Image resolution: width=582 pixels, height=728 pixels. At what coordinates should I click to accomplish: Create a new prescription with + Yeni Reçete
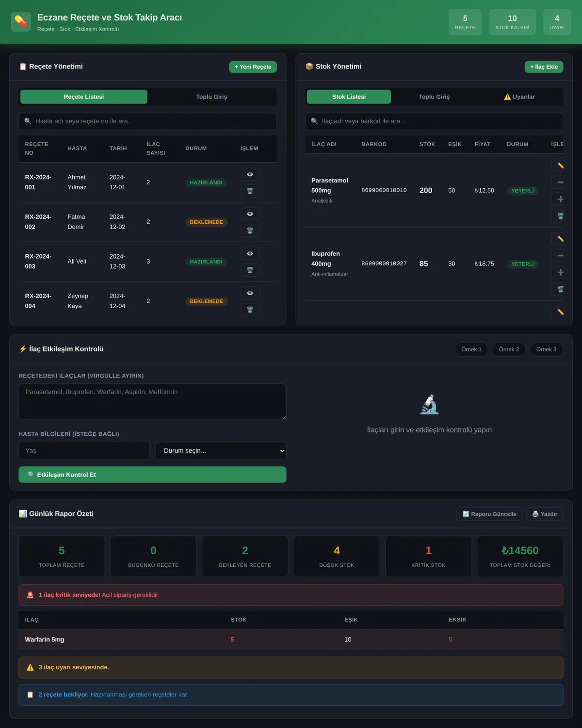coord(253,67)
